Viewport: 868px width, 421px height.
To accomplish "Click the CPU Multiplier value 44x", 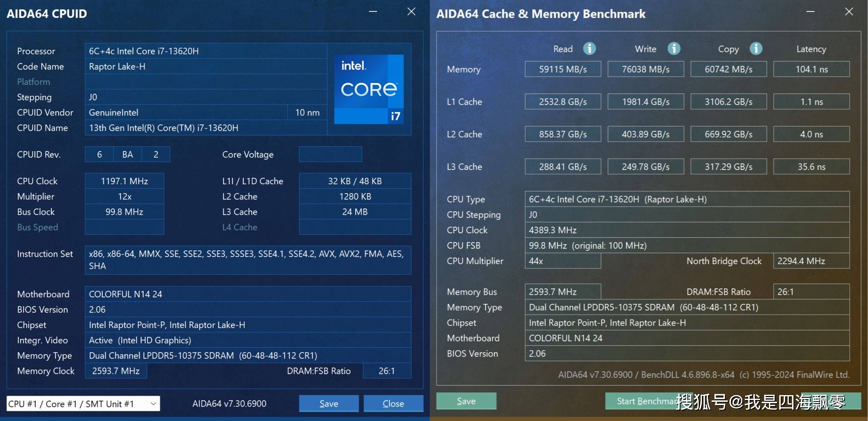I will (x=563, y=261).
